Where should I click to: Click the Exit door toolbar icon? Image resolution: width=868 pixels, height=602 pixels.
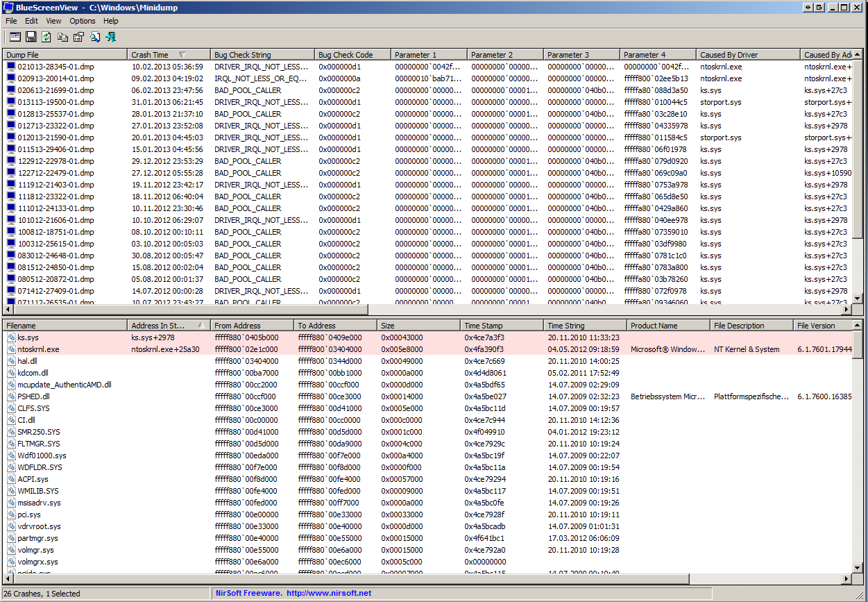coord(110,37)
